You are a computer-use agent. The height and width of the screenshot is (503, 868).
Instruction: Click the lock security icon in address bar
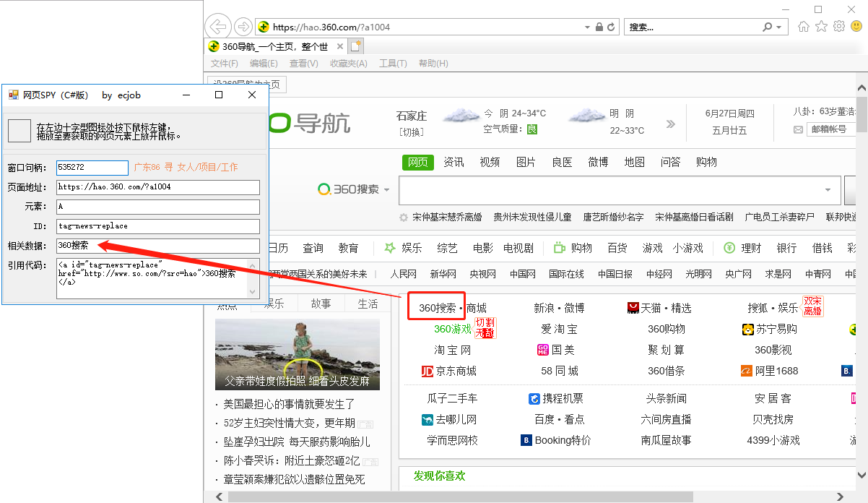pos(599,27)
